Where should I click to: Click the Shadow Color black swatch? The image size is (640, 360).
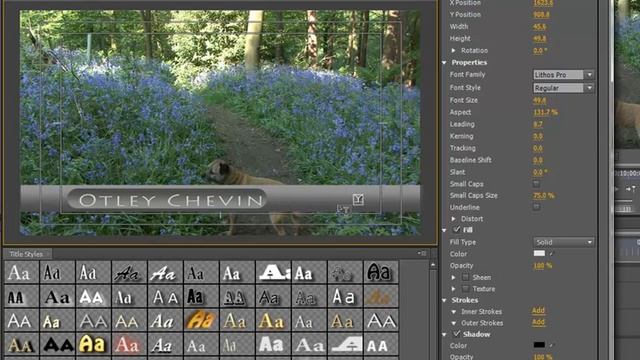(539, 345)
